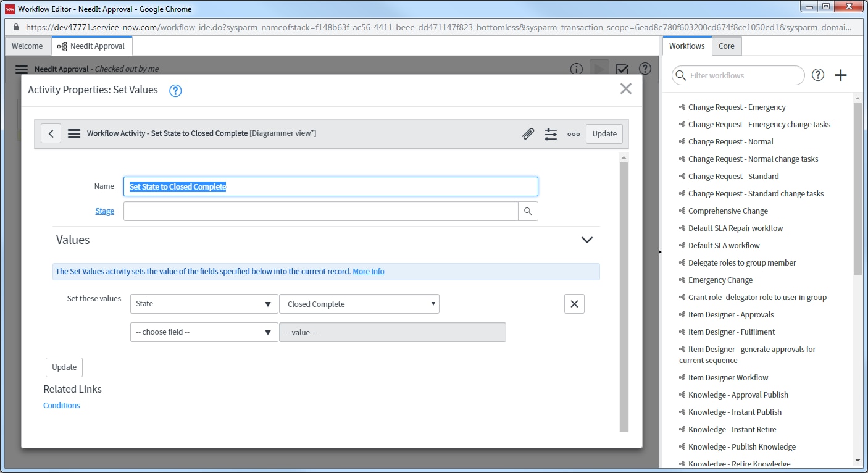Click the page lock icon in address bar
Screen dimensions: 868x473
pyautogui.click(x=15, y=27)
